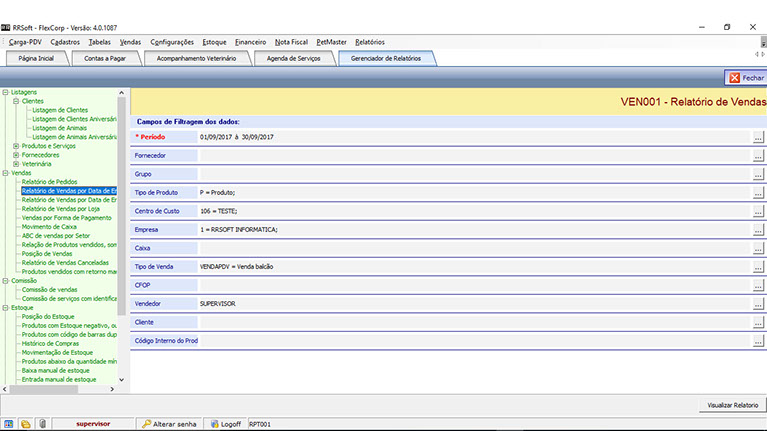Open the Período date picker ellipsis button

pyautogui.click(x=759, y=137)
